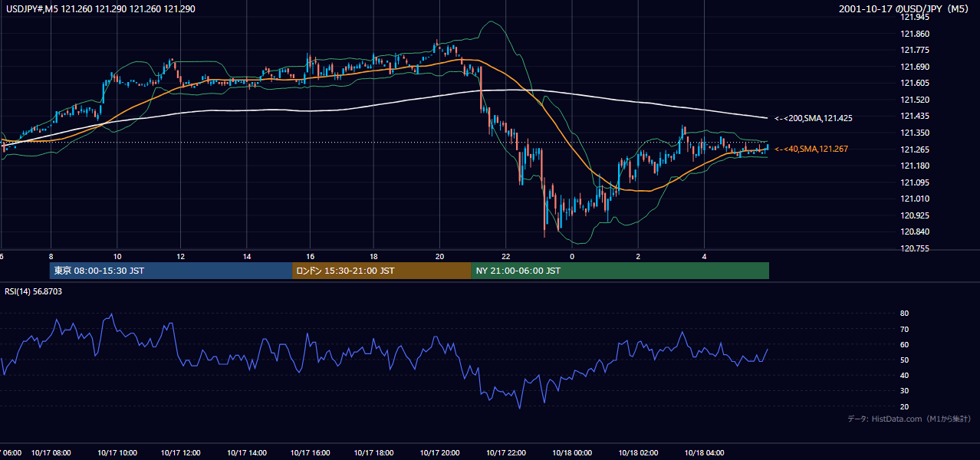Screen dimensions: 980x460
Task: Click the 10/17 08:00 date axis label
Action: click(51, 453)
